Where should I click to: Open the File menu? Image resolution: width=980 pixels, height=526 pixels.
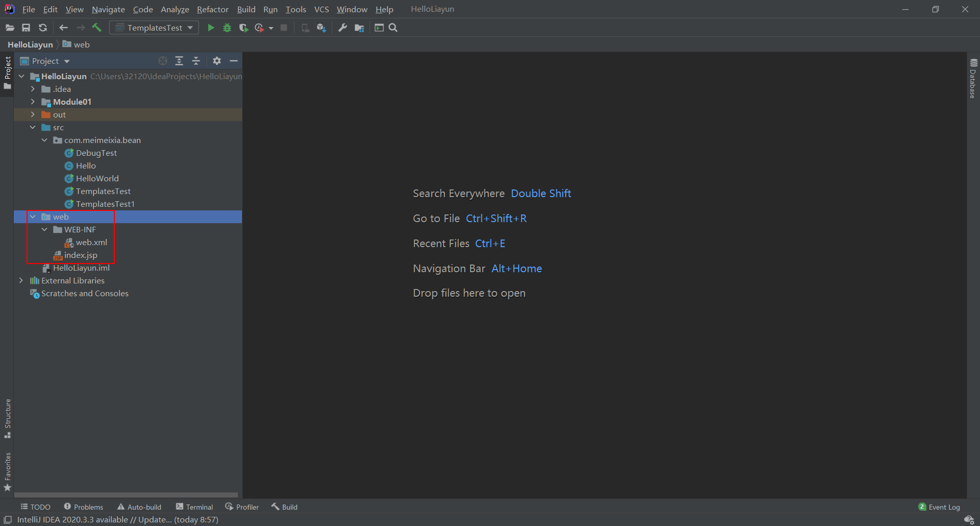click(29, 9)
